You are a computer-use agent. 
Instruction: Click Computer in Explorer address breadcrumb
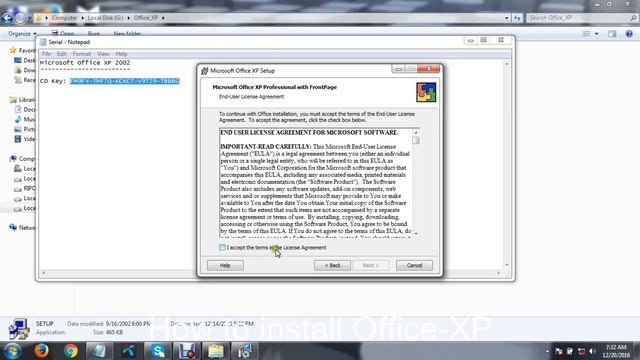click(64, 18)
